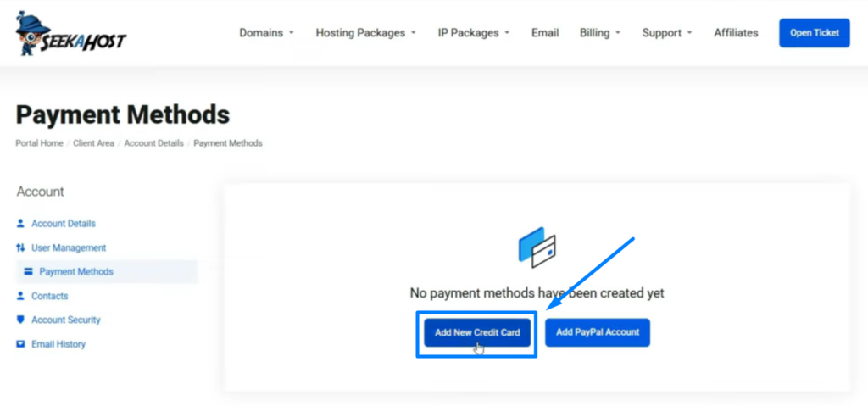The image size is (868, 406).
Task: Click Add PayPal Account button
Action: (598, 332)
